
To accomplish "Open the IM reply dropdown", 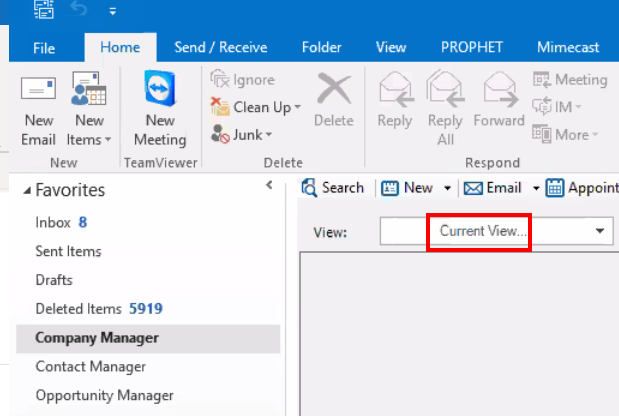I will point(557,107).
